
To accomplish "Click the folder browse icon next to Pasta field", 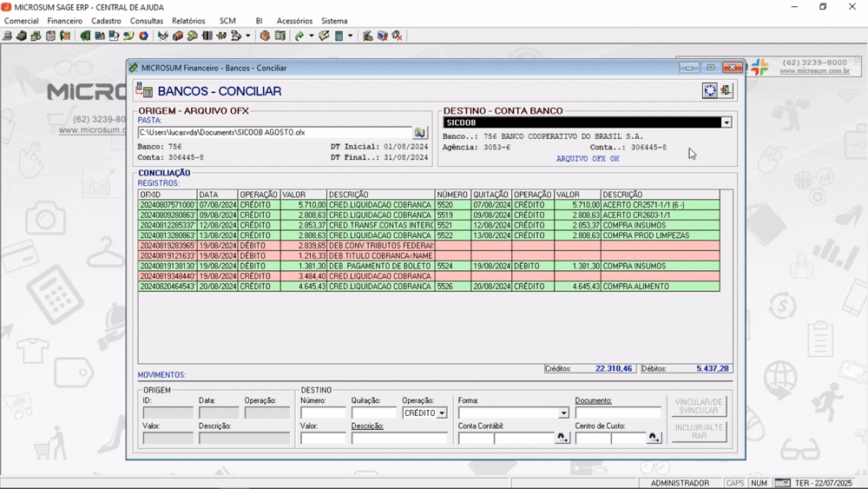I will 420,133.
